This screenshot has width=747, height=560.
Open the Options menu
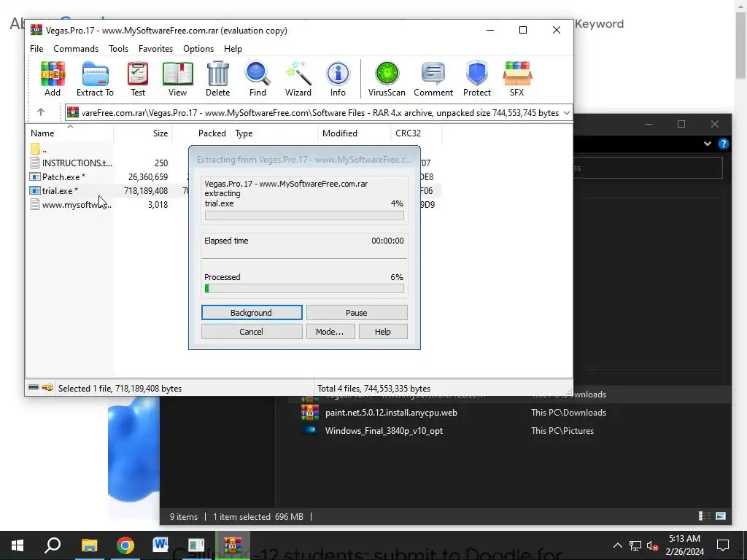(x=198, y=49)
